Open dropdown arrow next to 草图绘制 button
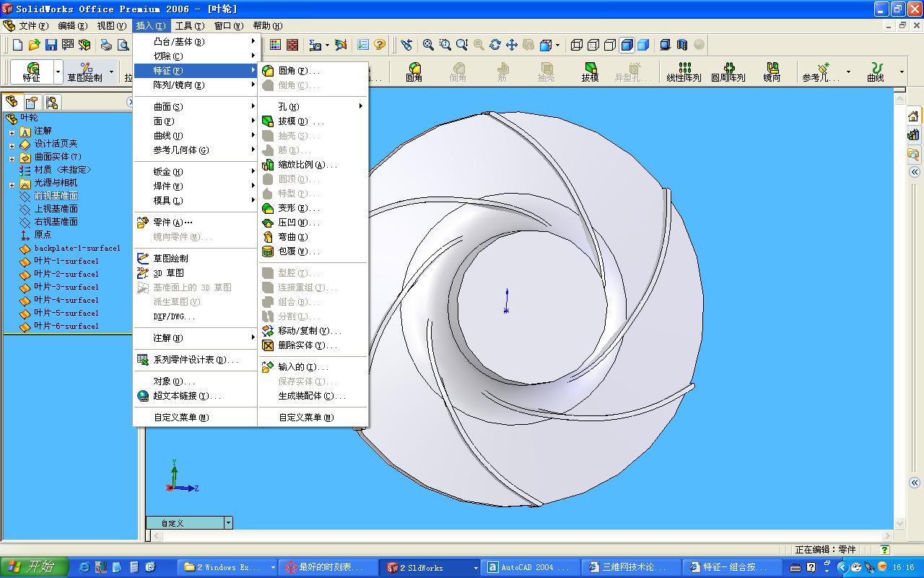 tap(111, 72)
